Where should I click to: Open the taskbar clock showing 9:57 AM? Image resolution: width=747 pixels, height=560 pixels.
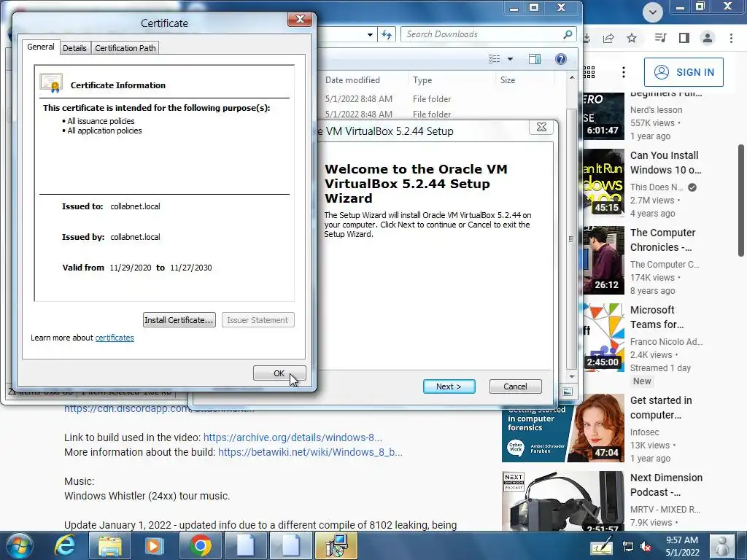pyautogui.click(x=682, y=546)
